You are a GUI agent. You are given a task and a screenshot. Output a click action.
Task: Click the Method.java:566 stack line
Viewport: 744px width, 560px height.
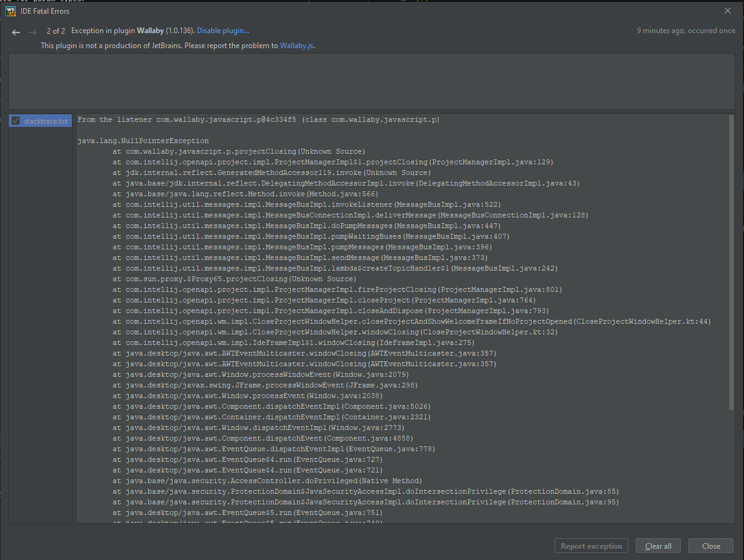[x=245, y=194]
